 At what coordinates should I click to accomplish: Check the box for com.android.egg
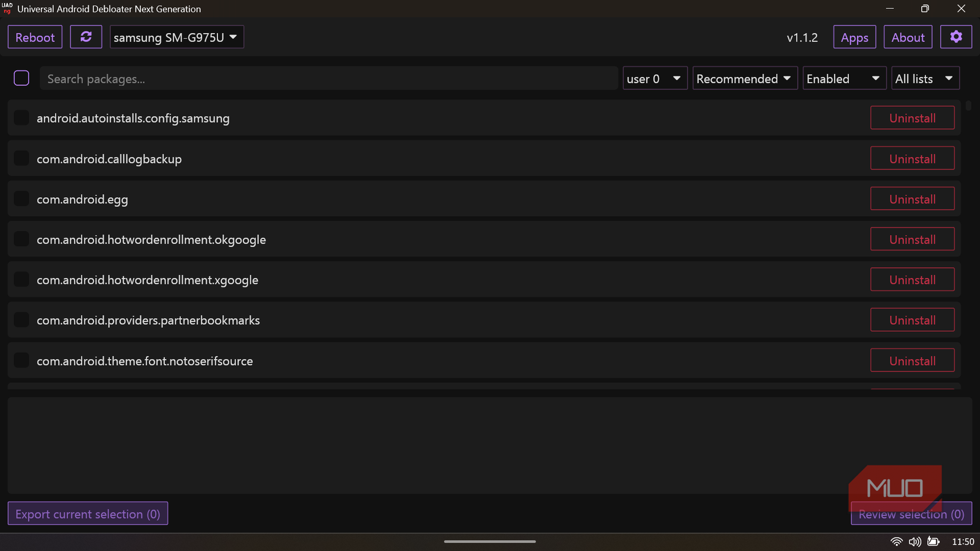21,198
